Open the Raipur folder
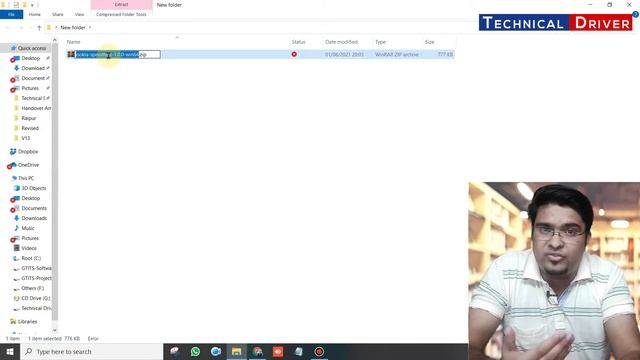 [29, 118]
